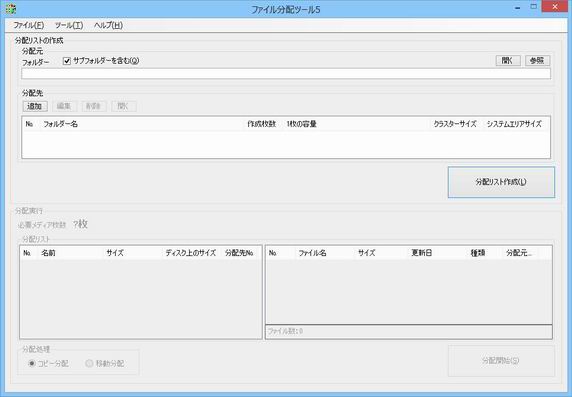572x397 pixels.
Task: Click the source folder path field
Action: [286, 74]
